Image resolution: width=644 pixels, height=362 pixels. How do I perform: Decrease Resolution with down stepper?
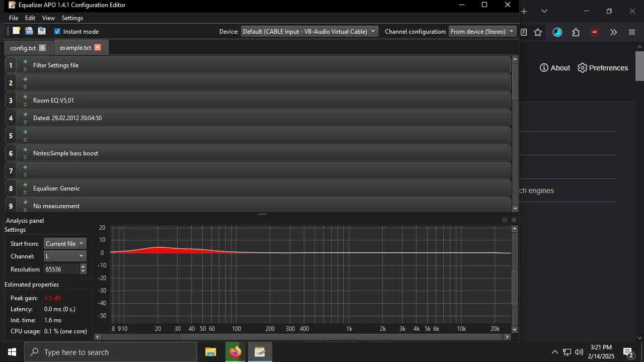(x=83, y=272)
